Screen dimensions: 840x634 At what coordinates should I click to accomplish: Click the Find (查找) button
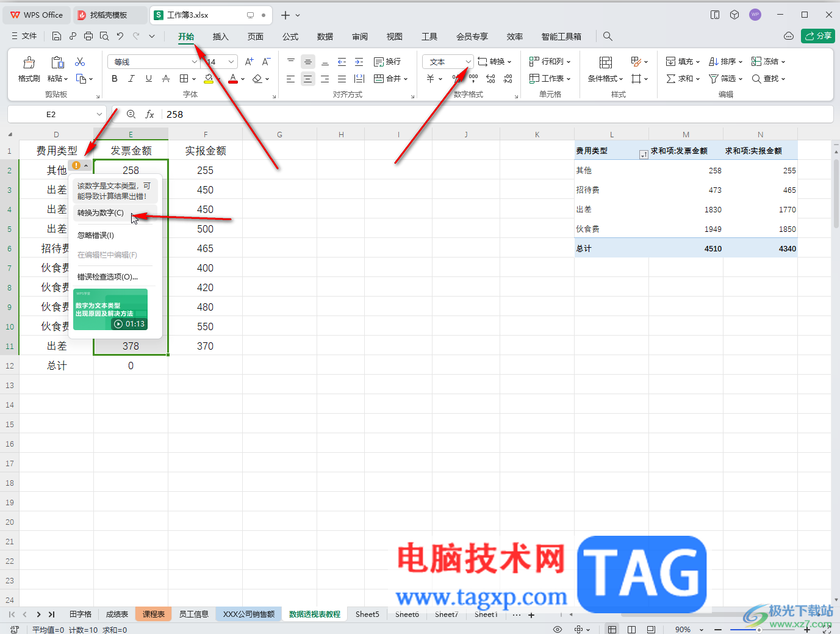click(768, 79)
